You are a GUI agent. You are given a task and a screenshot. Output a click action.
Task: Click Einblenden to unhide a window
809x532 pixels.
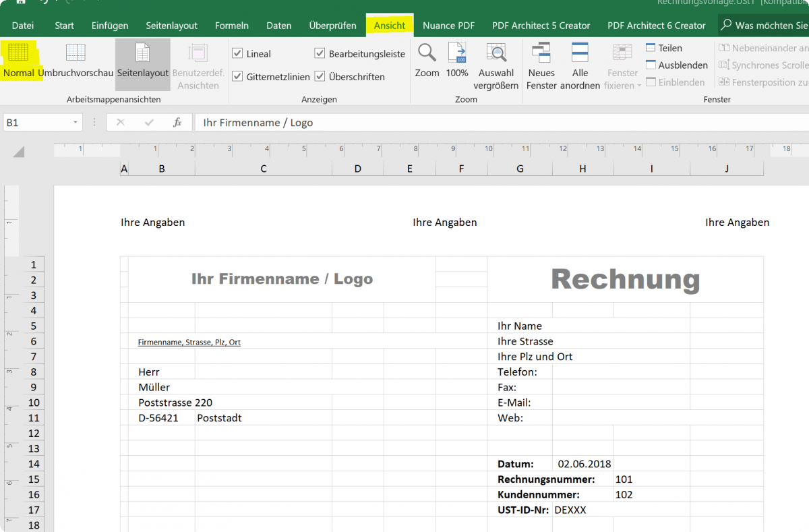coord(677,82)
